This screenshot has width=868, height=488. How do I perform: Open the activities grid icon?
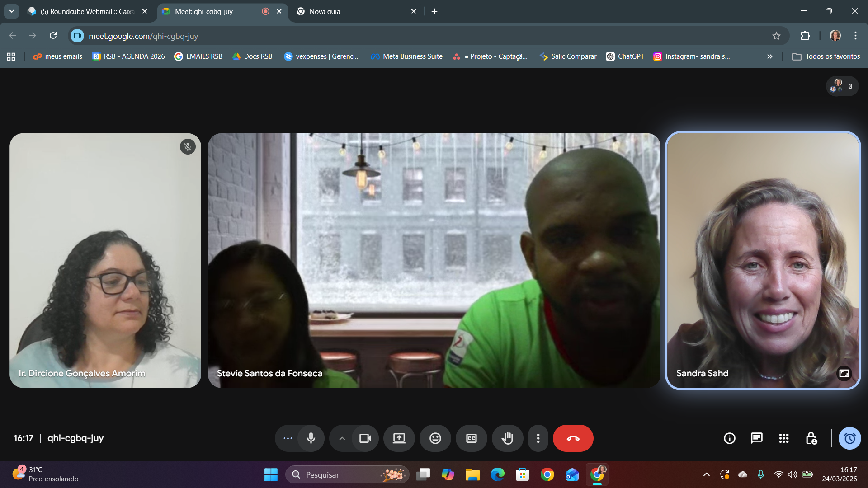783,438
